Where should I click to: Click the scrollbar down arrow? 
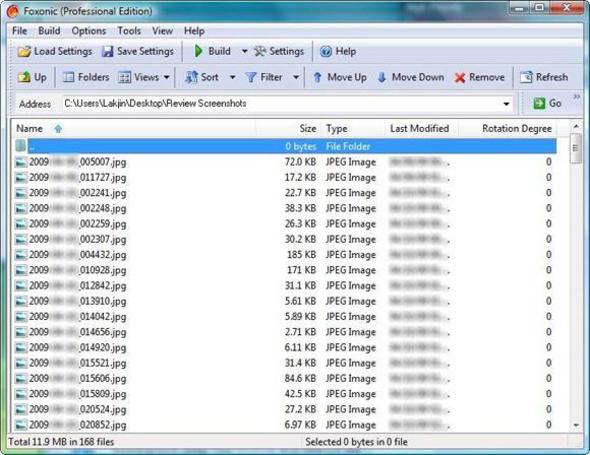(576, 425)
